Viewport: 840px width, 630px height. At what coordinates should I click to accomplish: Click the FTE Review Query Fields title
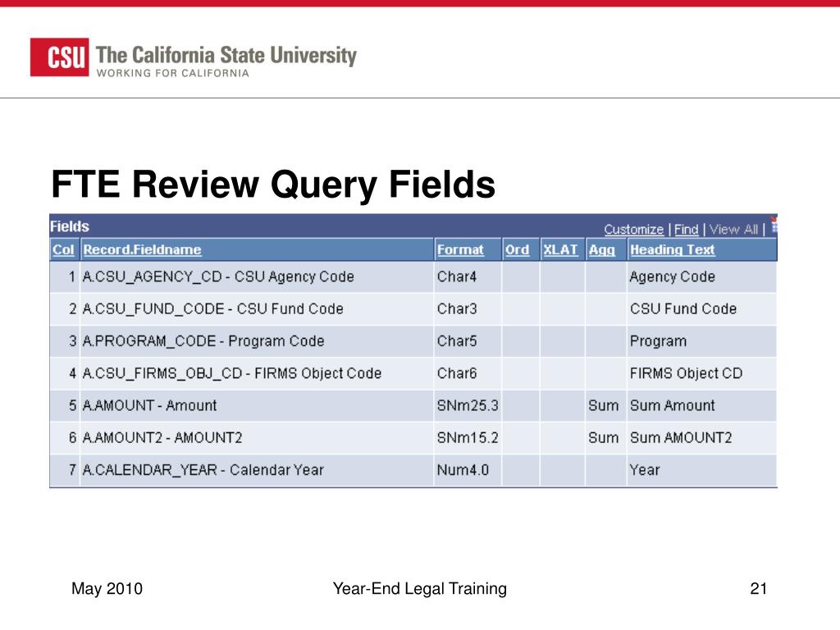273,185
